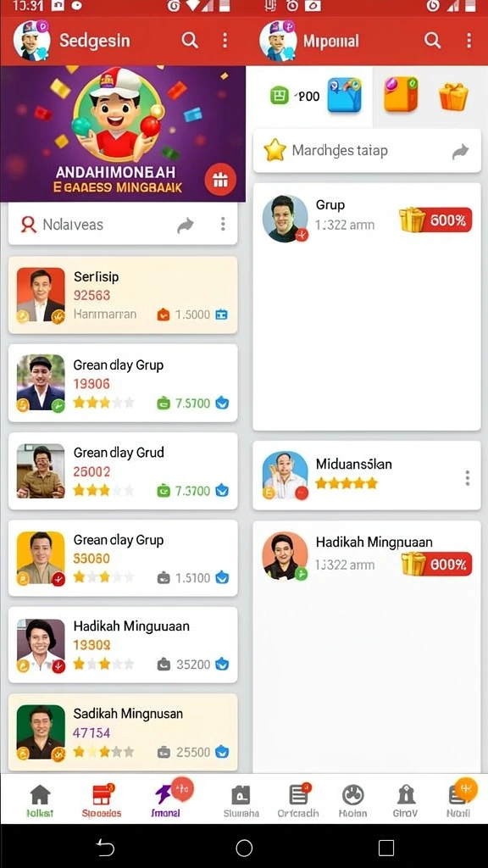The height and width of the screenshot is (868, 488).
Task: Tap the red gift button on the banner
Action: click(220, 180)
